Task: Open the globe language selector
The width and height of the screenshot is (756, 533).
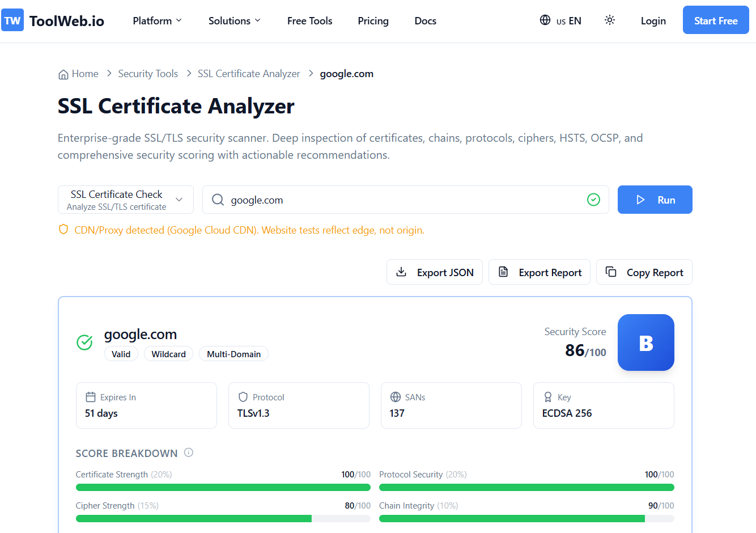Action: click(560, 20)
